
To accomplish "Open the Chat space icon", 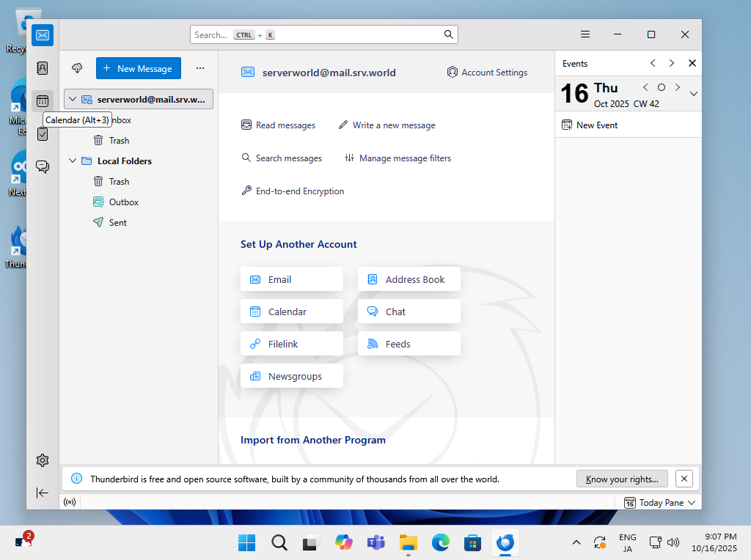I will click(43, 166).
